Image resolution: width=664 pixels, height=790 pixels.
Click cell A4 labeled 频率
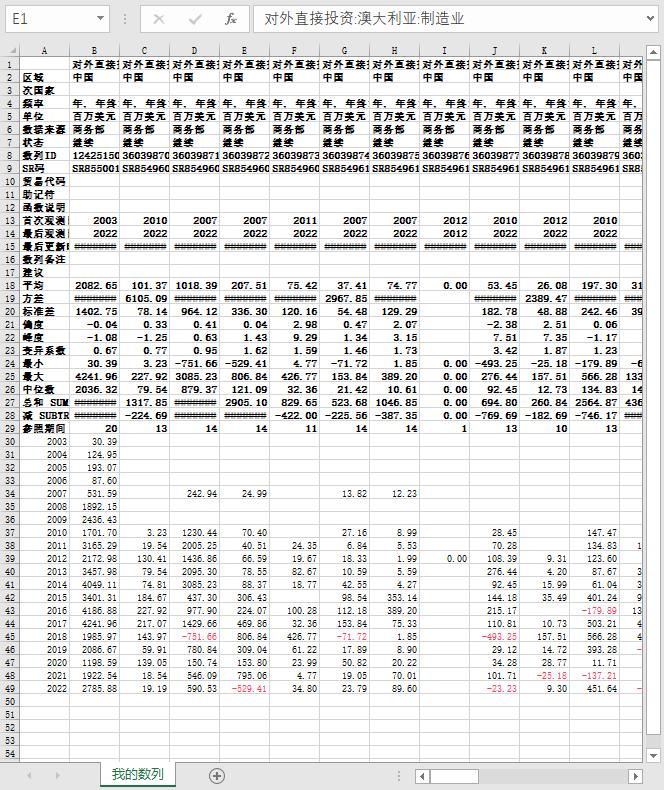44,104
